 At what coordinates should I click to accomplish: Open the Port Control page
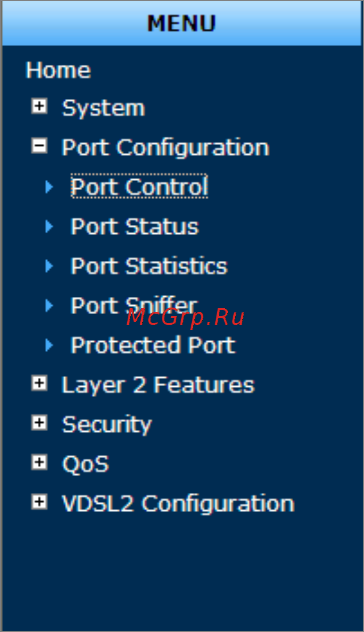click(x=140, y=186)
